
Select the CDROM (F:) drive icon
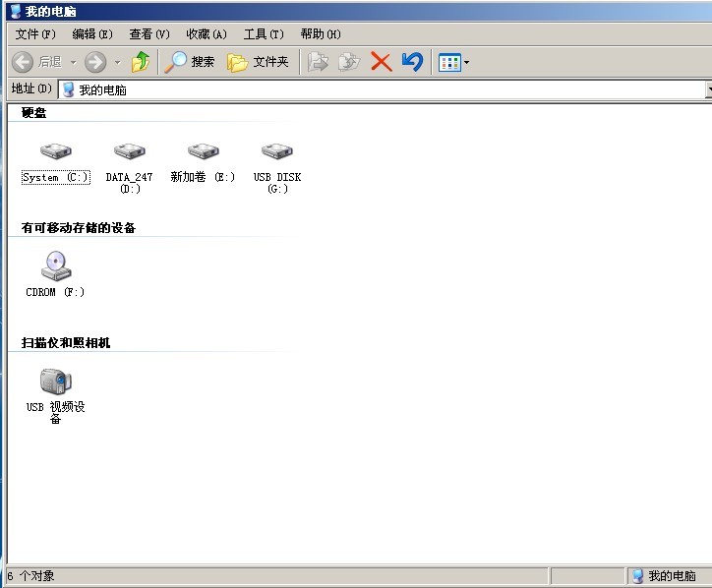coord(56,265)
